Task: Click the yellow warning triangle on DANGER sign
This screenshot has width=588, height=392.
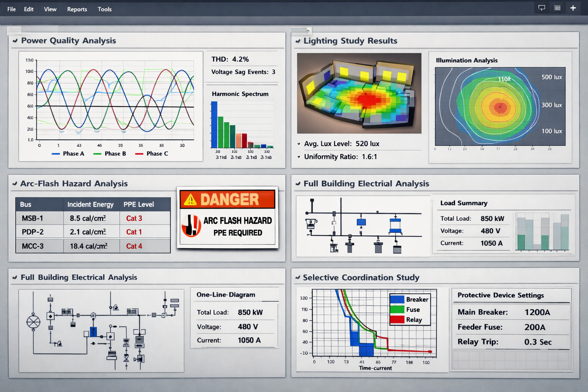Action: coord(190,199)
